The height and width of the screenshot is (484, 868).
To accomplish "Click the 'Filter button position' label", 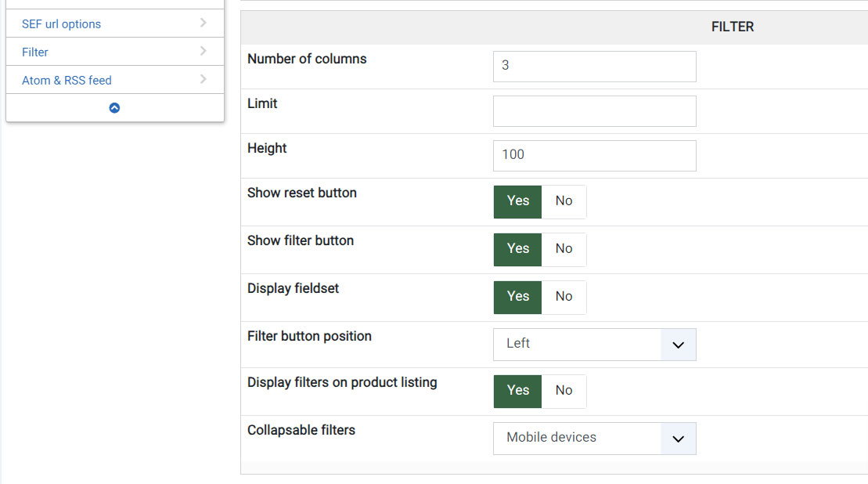I will [x=309, y=336].
